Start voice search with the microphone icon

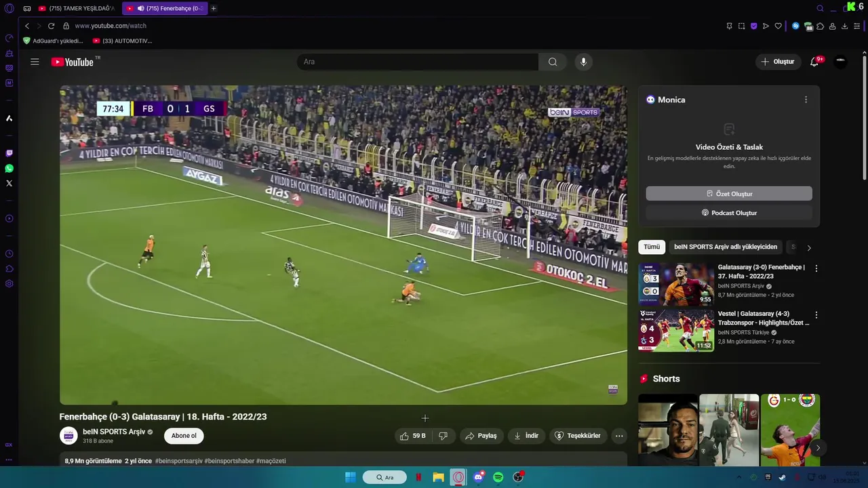[x=583, y=62]
